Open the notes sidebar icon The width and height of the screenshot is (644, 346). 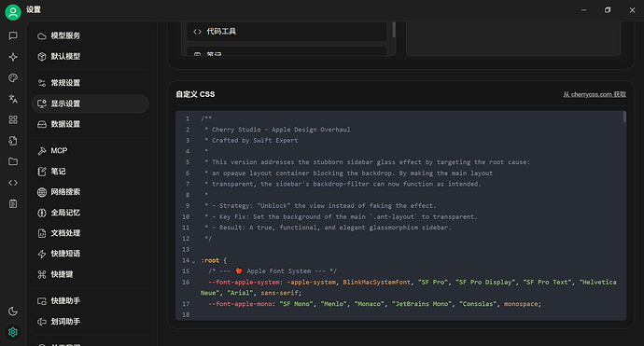(x=13, y=203)
